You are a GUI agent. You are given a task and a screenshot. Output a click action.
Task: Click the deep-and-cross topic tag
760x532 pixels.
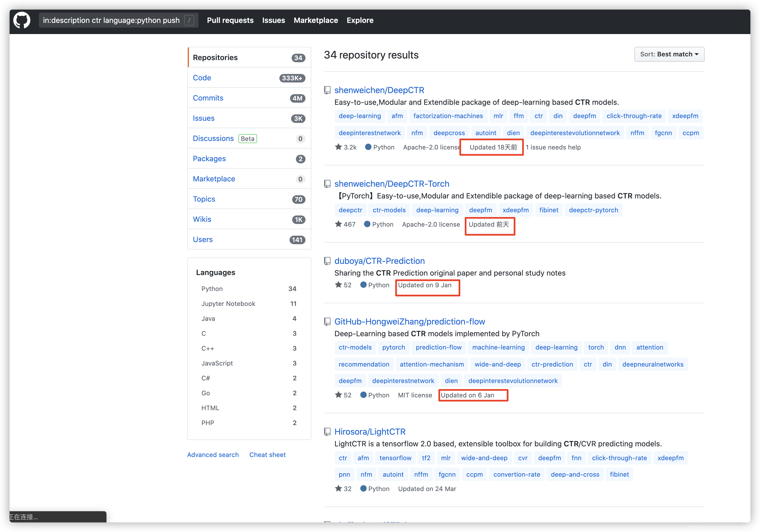[575, 475]
